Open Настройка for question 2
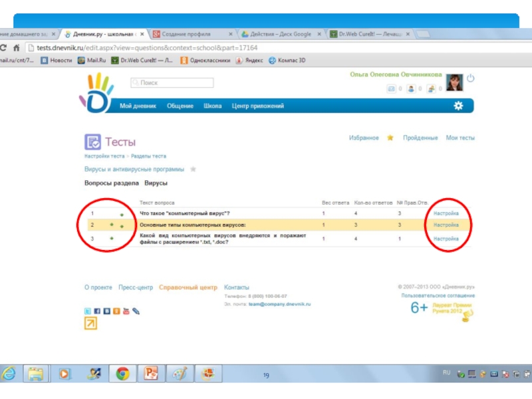The width and height of the screenshot is (532, 399). [446, 225]
